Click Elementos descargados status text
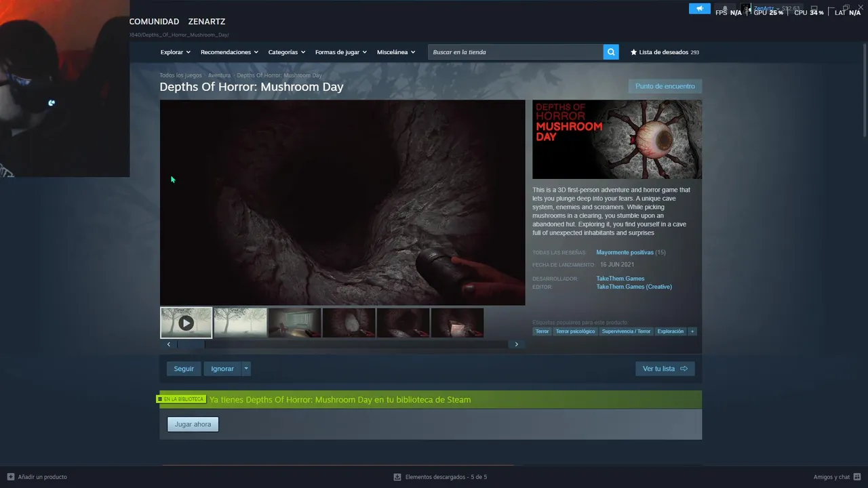868x488 pixels. [446, 476]
